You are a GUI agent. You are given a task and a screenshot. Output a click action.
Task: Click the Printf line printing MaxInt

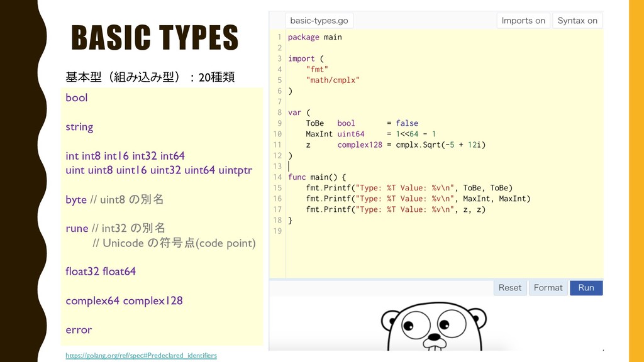pos(418,198)
